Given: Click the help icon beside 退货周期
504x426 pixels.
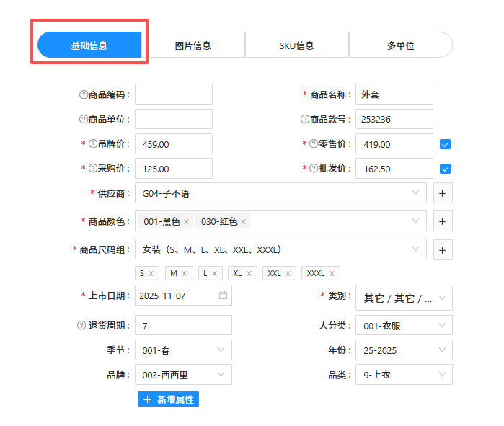Looking at the screenshot, I should coord(81,325).
